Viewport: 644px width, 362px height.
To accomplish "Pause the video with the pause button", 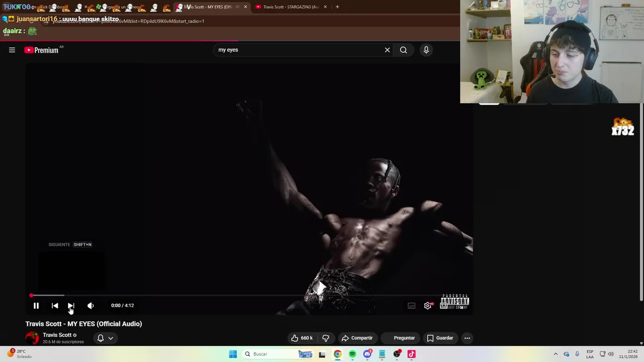I will 36,306.
